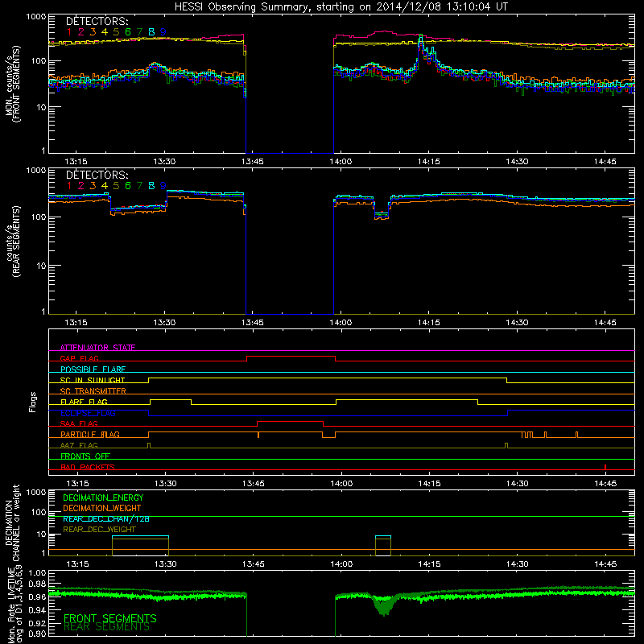This screenshot has height=644, width=644.
Task: Click the SAA FLAG label
Action: 79,423
